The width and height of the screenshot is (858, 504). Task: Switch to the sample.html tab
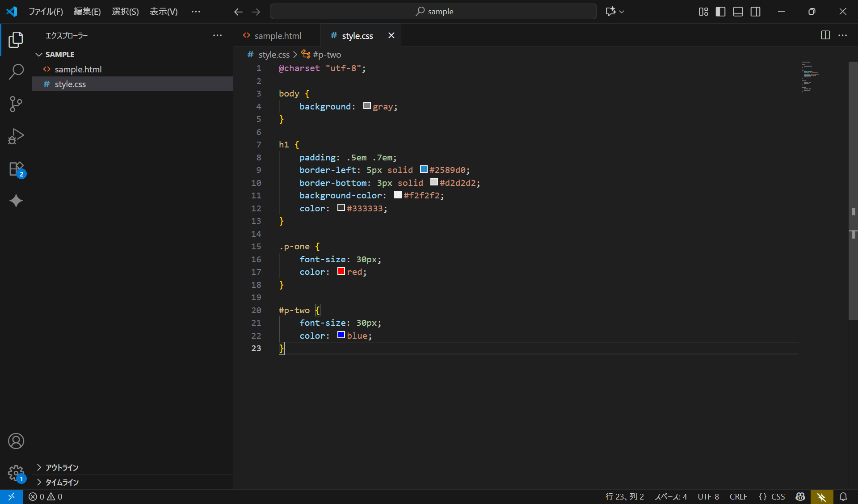pyautogui.click(x=277, y=35)
